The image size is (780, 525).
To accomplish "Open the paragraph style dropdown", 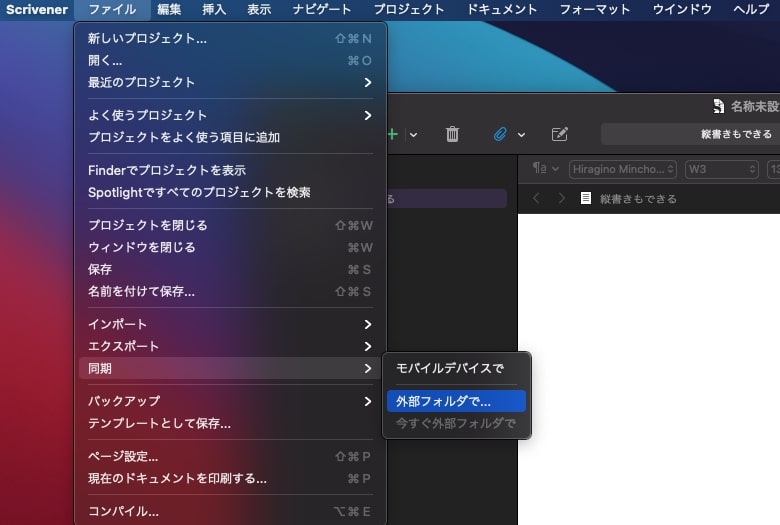I will tap(546, 169).
